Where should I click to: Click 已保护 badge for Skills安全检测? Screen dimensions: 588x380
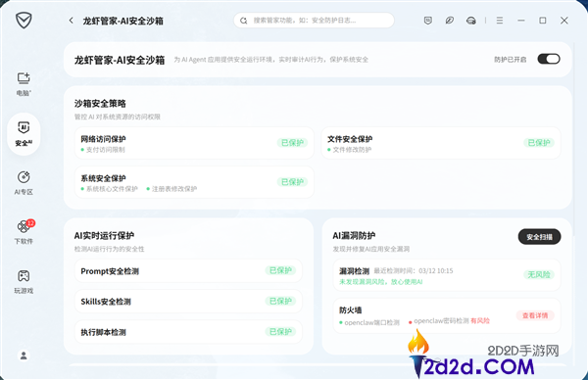coord(280,302)
